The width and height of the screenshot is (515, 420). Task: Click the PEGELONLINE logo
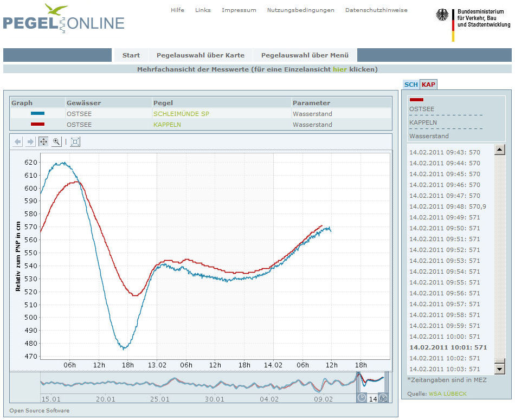pyautogui.click(x=63, y=20)
